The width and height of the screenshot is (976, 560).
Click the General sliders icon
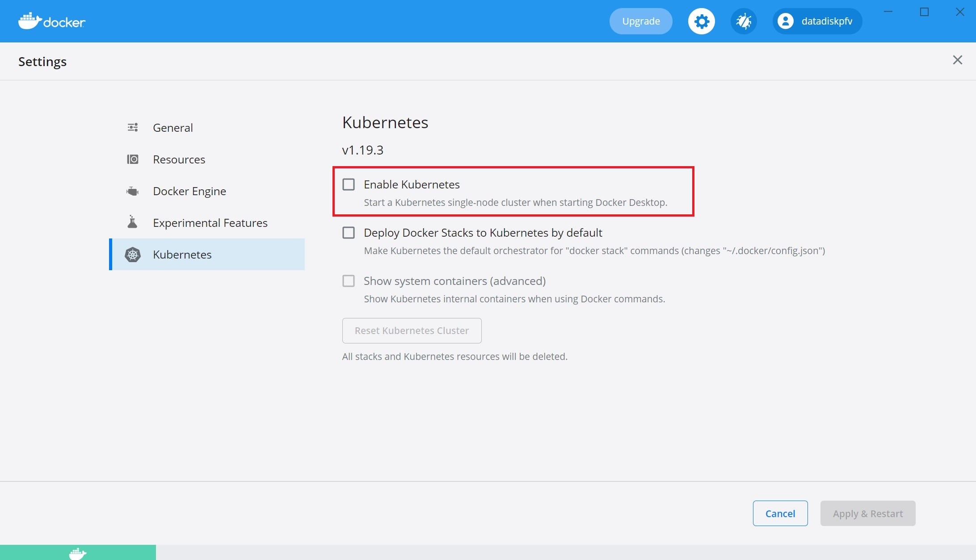pyautogui.click(x=133, y=127)
